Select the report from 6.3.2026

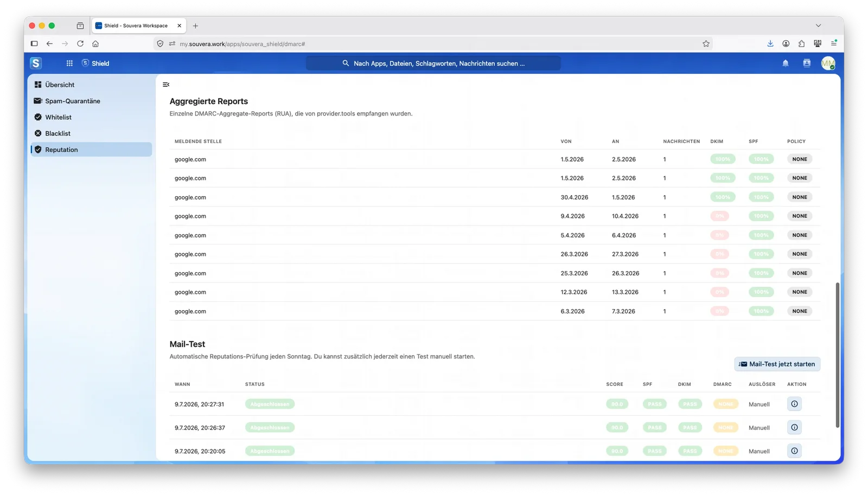(x=495, y=311)
